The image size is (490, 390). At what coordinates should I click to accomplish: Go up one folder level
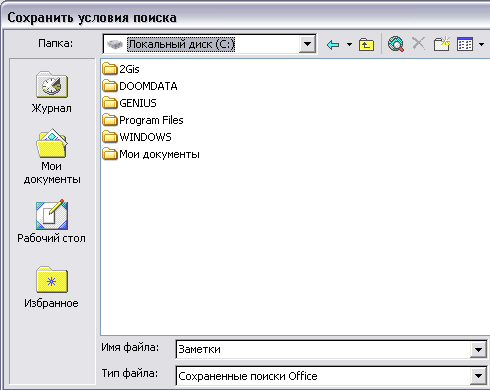(x=366, y=44)
